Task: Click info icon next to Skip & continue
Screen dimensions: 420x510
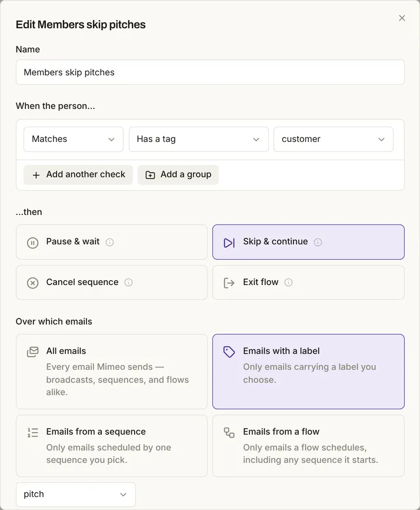Action: pyautogui.click(x=318, y=242)
